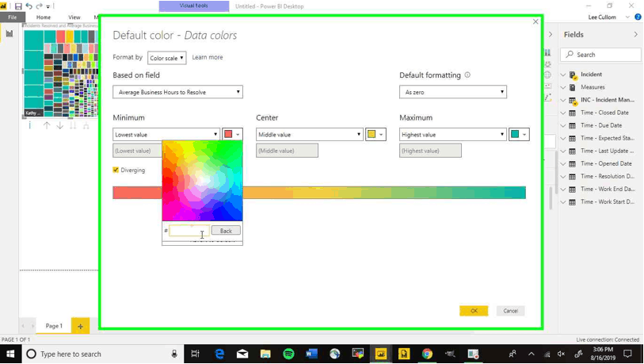Click the hex color code input field
The width and height of the screenshot is (644, 364).
click(x=189, y=231)
